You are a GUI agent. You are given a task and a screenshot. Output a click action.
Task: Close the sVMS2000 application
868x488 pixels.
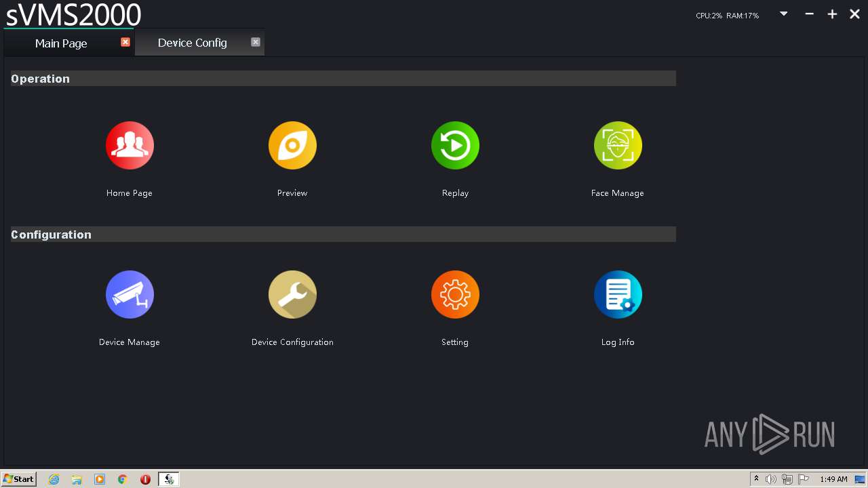(x=854, y=14)
